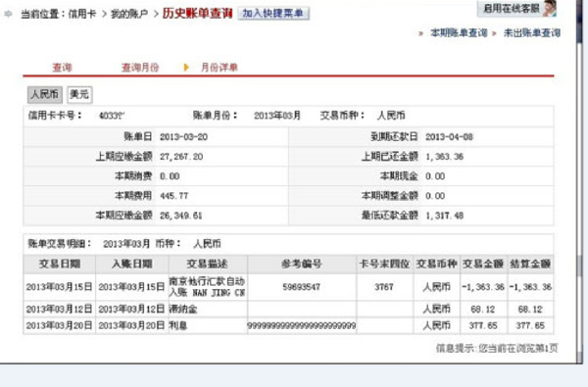Click the 2013年03月20日 transaction date cell
The image size is (588, 387).
(x=59, y=325)
